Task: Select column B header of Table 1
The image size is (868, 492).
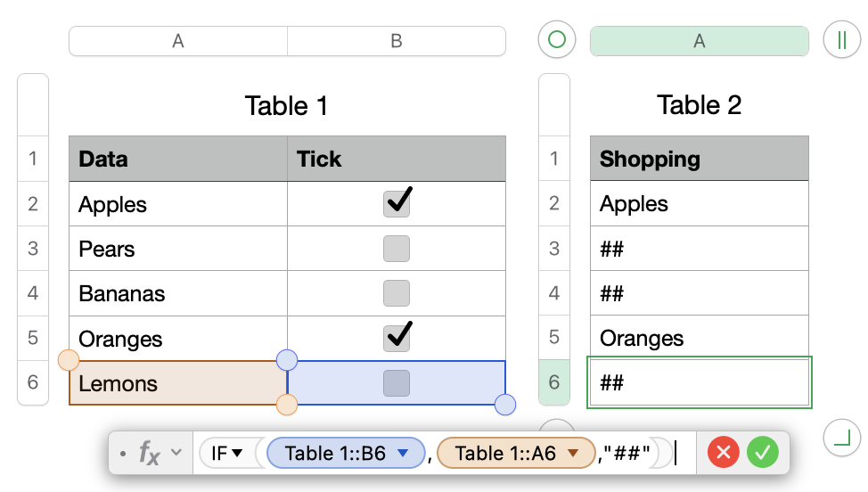Action: 397,41
